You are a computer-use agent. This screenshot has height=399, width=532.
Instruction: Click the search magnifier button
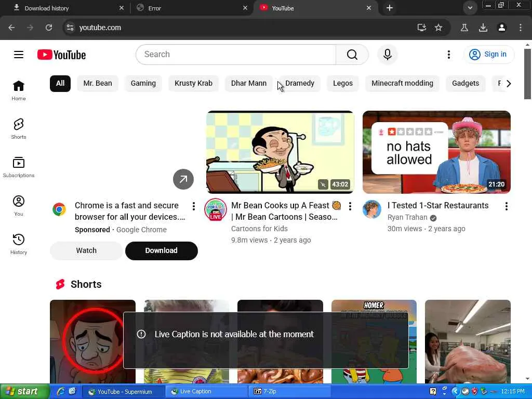352,54
